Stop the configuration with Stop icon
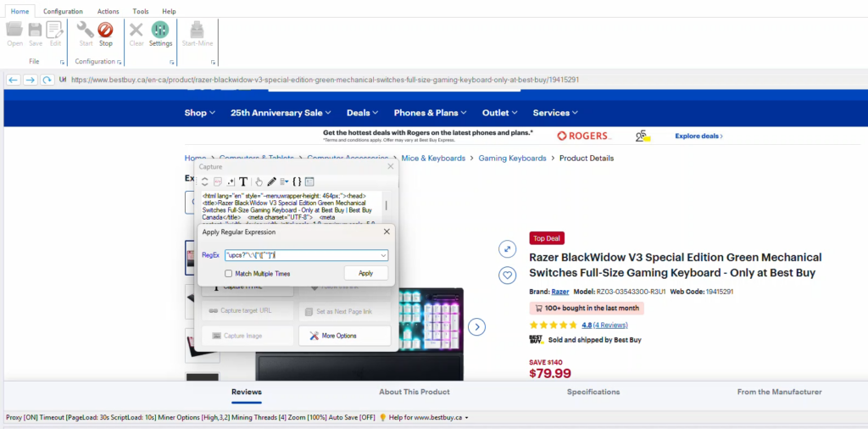868x429 pixels. (x=105, y=30)
